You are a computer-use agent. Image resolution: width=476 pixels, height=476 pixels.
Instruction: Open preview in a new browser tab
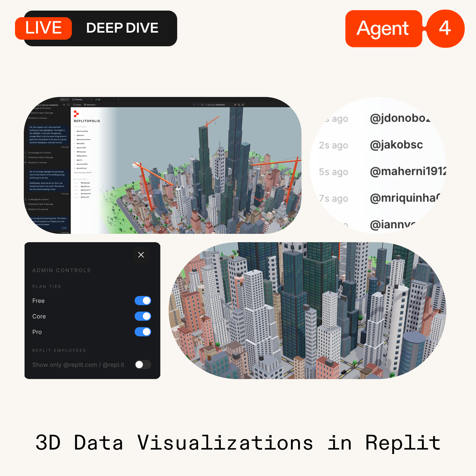pos(243,105)
